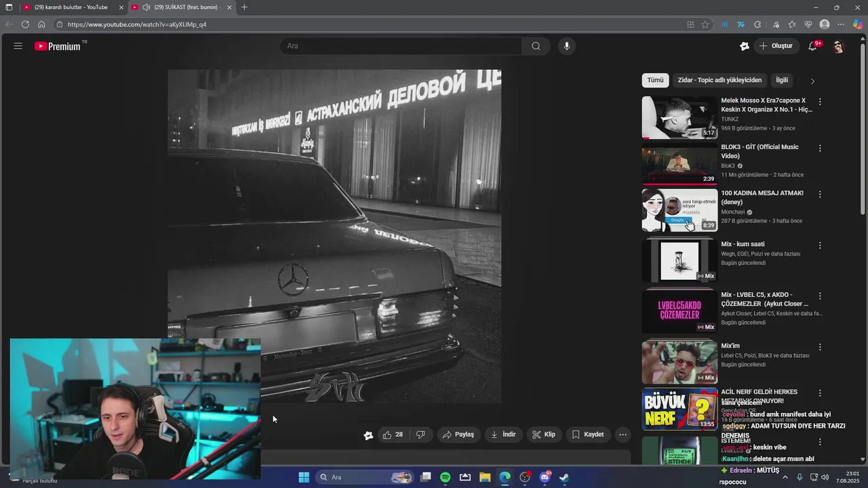Reload the page with refresh icon

[x=25, y=24]
